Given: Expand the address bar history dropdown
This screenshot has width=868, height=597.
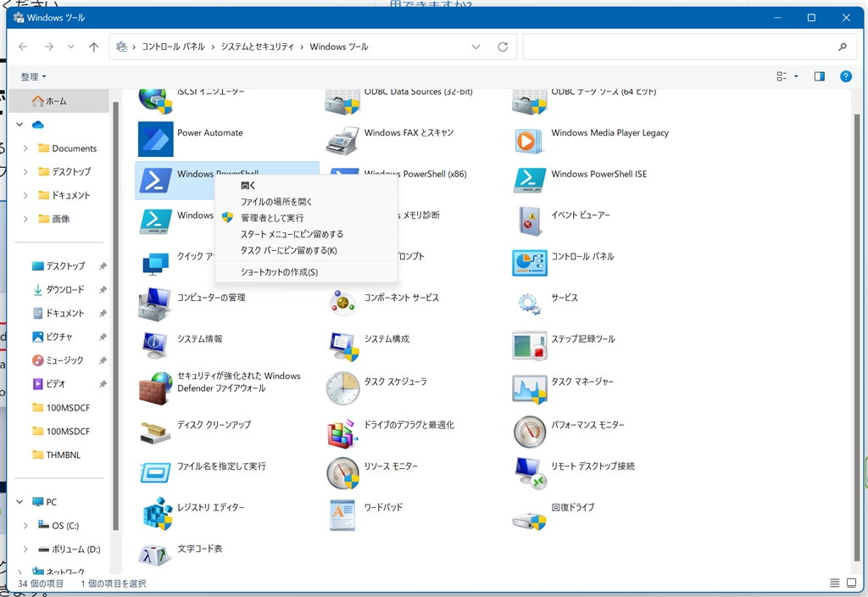Looking at the screenshot, I should coord(476,47).
